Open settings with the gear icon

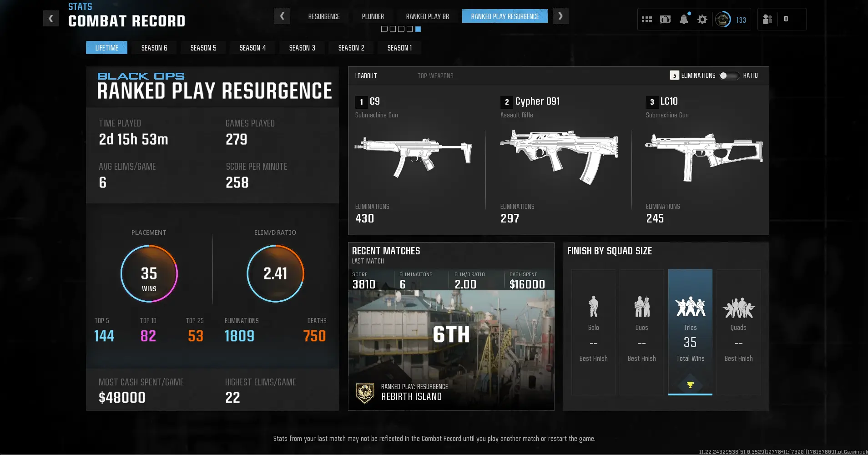(702, 20)
